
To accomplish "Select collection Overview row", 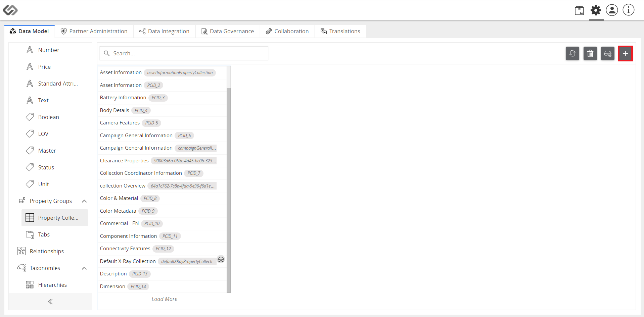I will tap(162, 186).
